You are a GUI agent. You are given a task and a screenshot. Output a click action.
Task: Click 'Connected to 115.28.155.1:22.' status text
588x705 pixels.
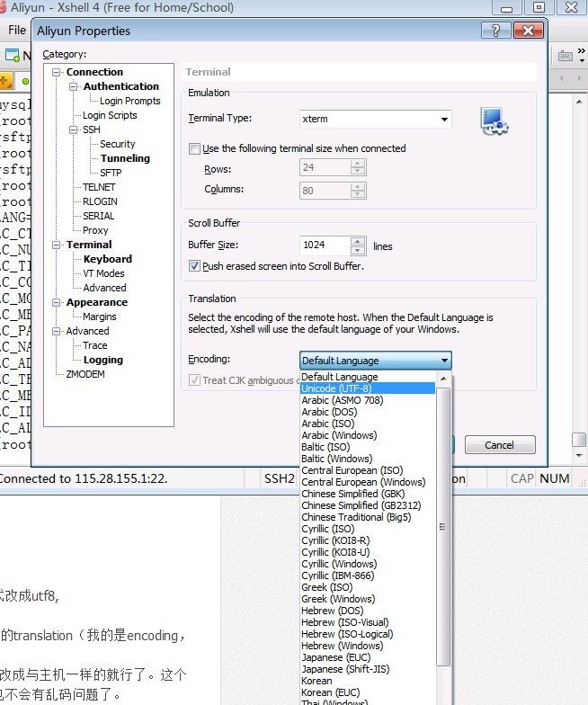pos(83,478)
